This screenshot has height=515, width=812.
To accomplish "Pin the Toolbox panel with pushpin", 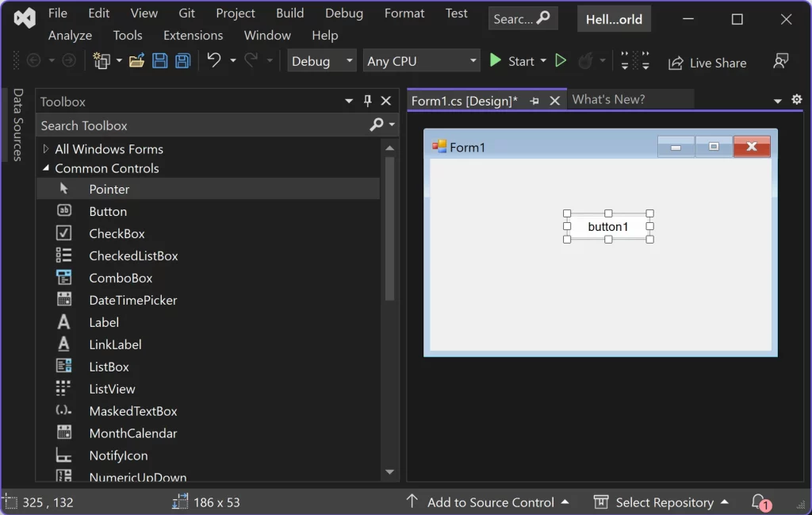I will [367, 101].
